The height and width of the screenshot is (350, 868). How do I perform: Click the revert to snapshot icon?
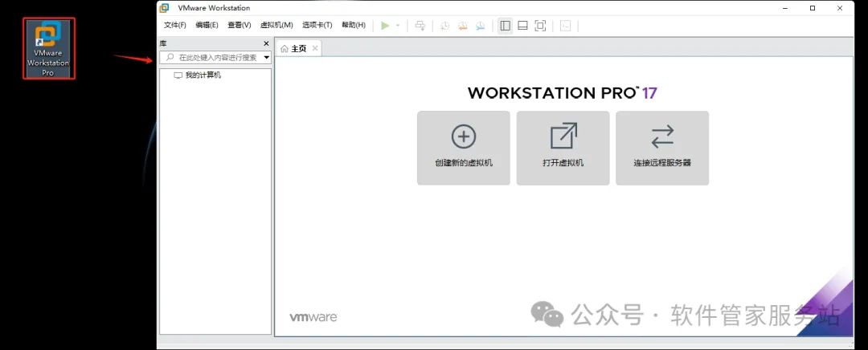pyautogui.click(x=462, y=26)
